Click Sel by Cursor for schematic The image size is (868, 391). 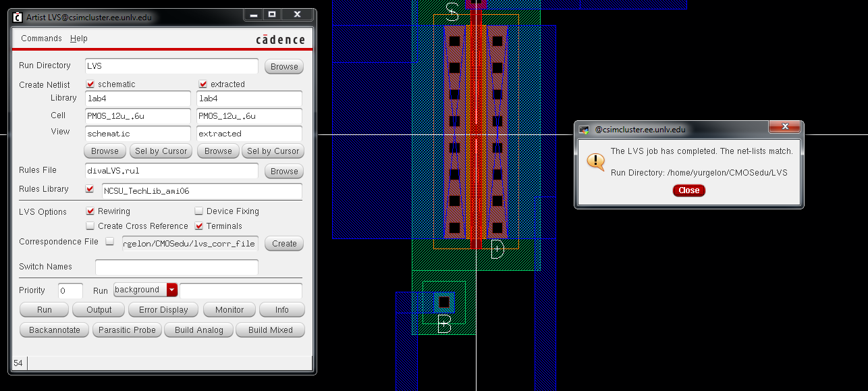click(x=161, y=151)
